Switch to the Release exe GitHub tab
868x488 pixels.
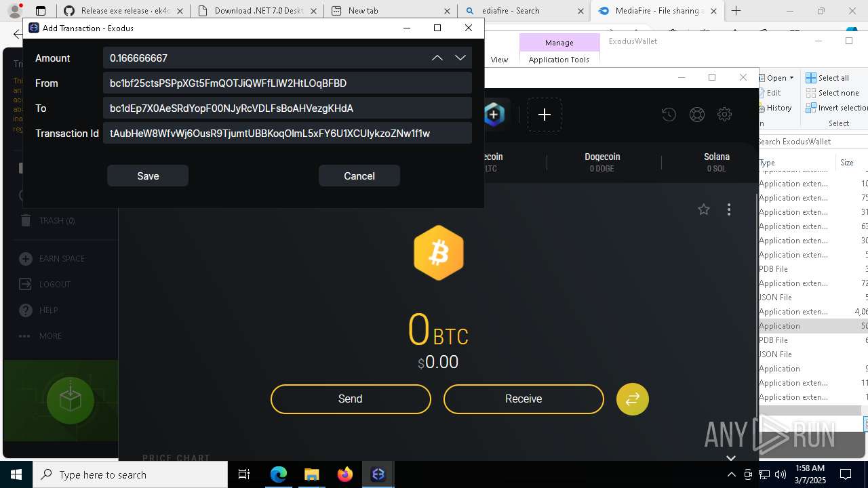point(123,11)
